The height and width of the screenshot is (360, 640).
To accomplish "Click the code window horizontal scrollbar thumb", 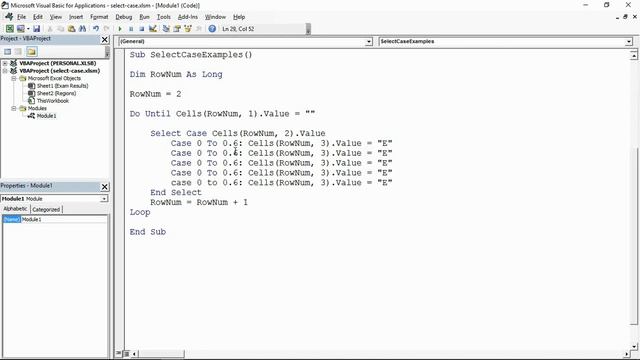I will point(162,353).
